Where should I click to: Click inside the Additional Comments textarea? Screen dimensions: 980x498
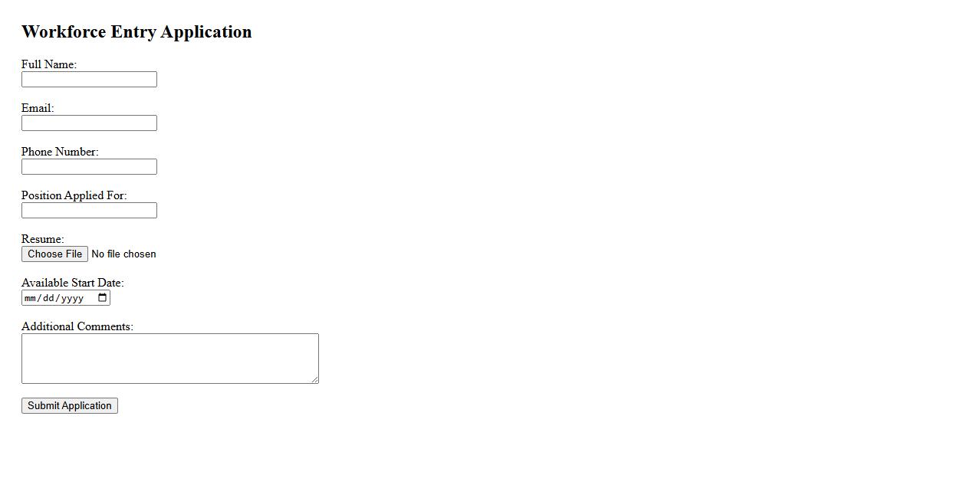coord(169,358)
